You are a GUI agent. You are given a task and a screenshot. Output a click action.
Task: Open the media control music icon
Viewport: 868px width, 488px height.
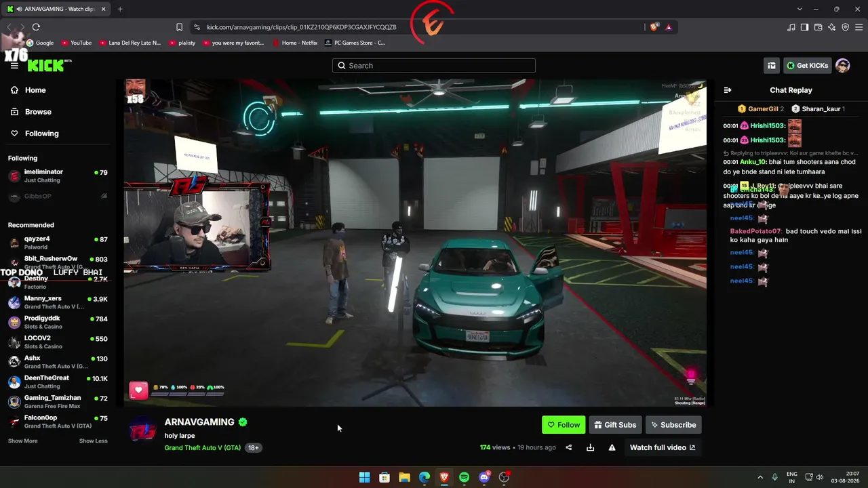point(791,27)
